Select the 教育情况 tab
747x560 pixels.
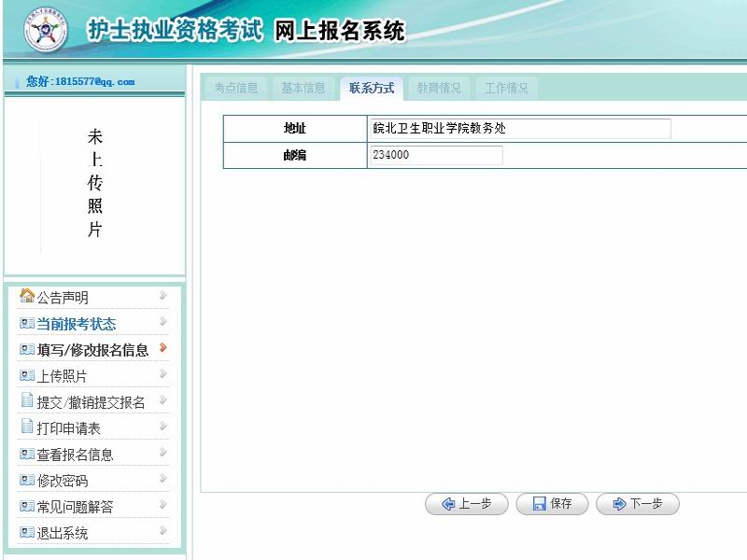point(439,89)
